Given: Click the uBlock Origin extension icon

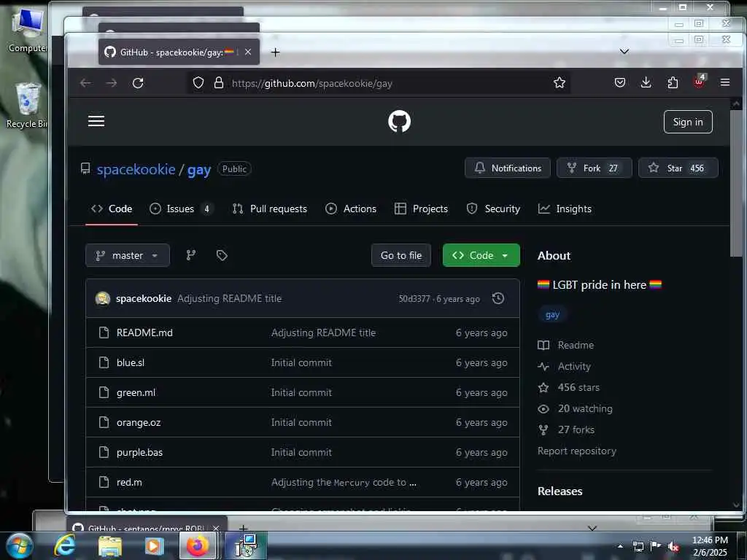Looking at the screenshot, I should 699,82.
